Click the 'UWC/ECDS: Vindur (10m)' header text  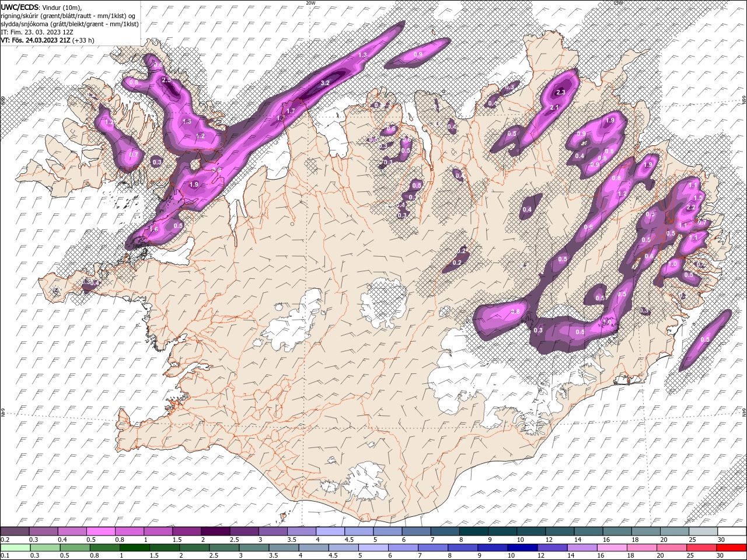41,7
